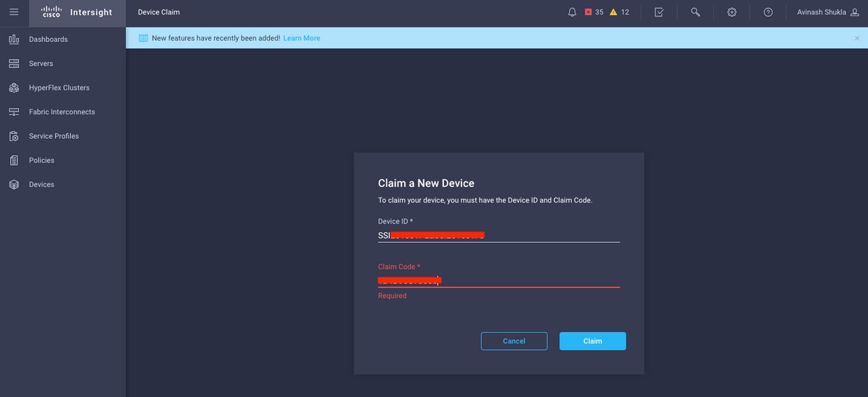Click the Devices sidebar icon
The height and width of the screenshot is (397, 868).
click(14, 184)
